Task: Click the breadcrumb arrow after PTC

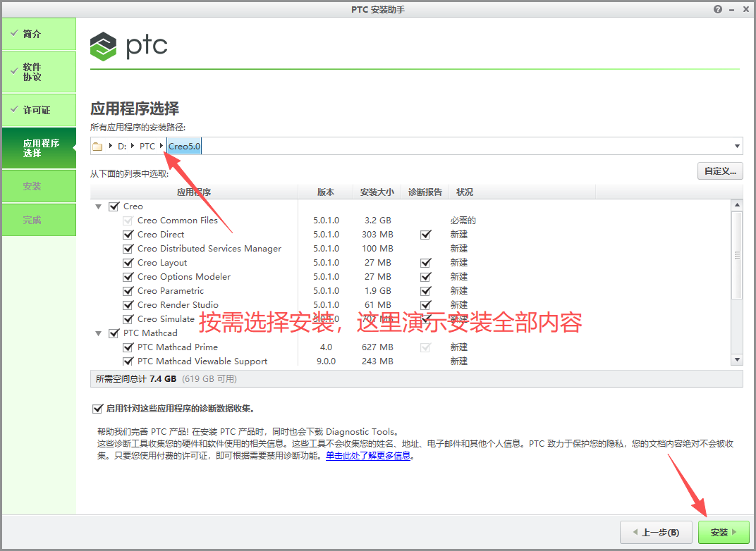Action: [x=161, y=146]
